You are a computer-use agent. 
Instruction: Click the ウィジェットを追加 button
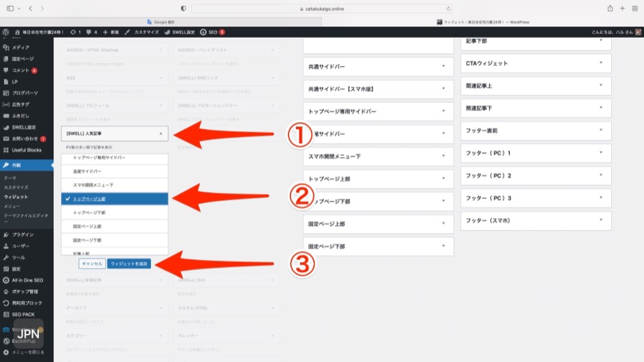point(129,263)
